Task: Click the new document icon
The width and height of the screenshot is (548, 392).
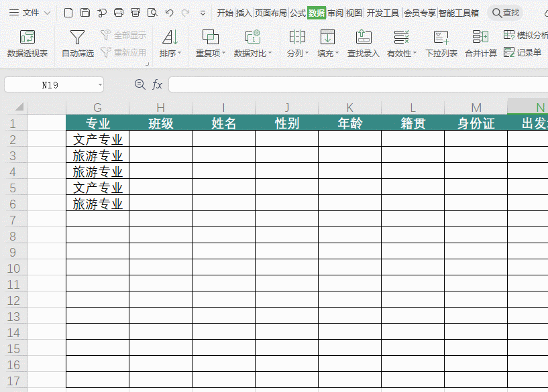Action: point(68,13)
